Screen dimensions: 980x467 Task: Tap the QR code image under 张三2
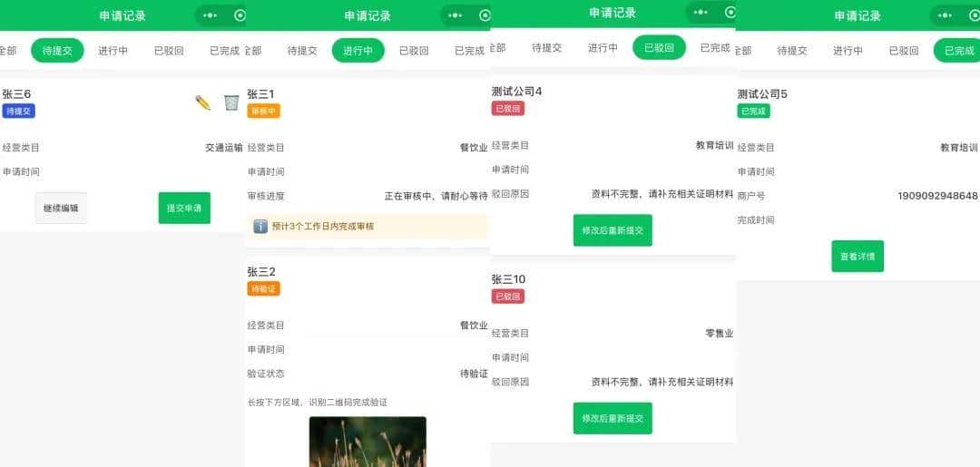(x=367, y=442)
